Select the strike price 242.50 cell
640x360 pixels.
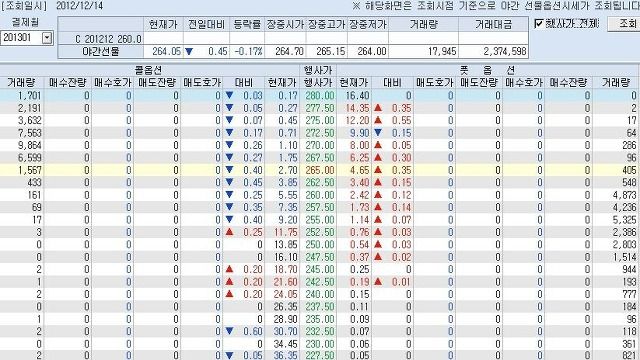319,282
